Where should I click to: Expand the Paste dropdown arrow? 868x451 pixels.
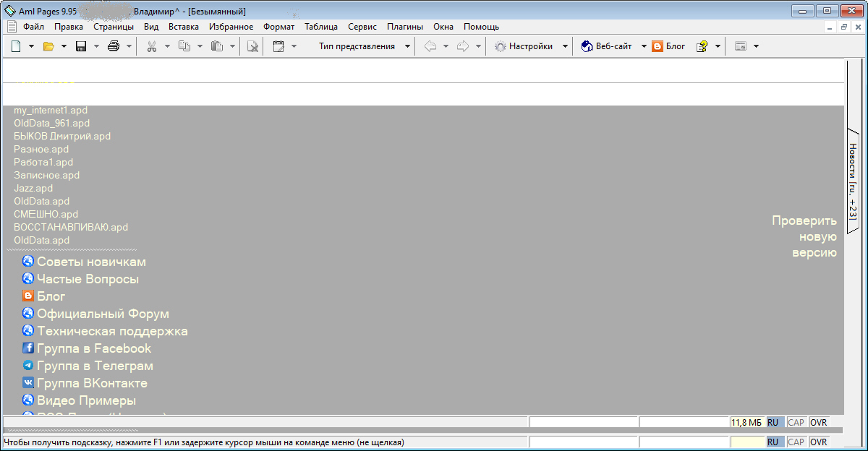[x=232, y=46]
